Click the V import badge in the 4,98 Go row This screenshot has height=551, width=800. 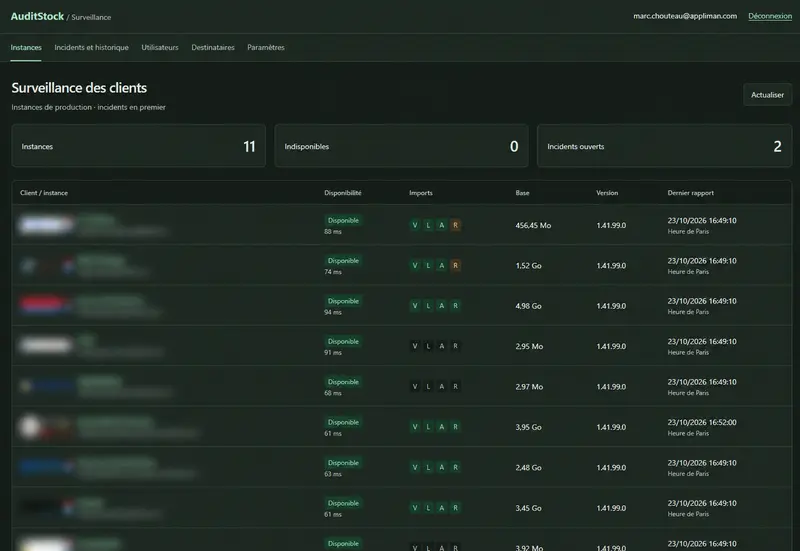coord(415,306)
